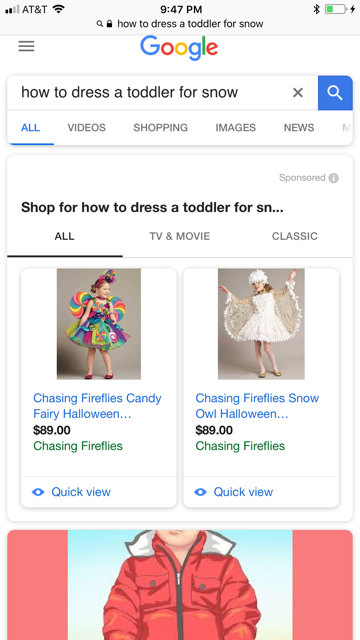The width and height of the screenshot is (360, 640).
Task: Switch to the SHOPPING tab
Action: tap(160, 128)
